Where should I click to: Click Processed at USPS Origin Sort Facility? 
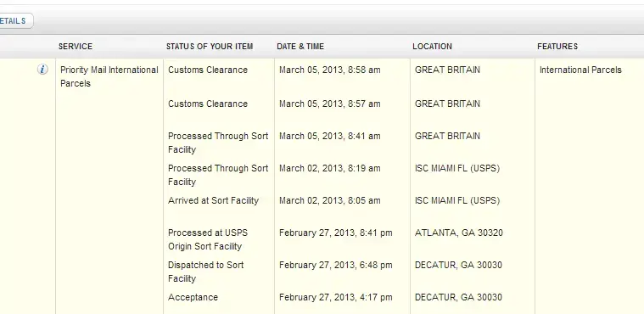tap(208, 239)
